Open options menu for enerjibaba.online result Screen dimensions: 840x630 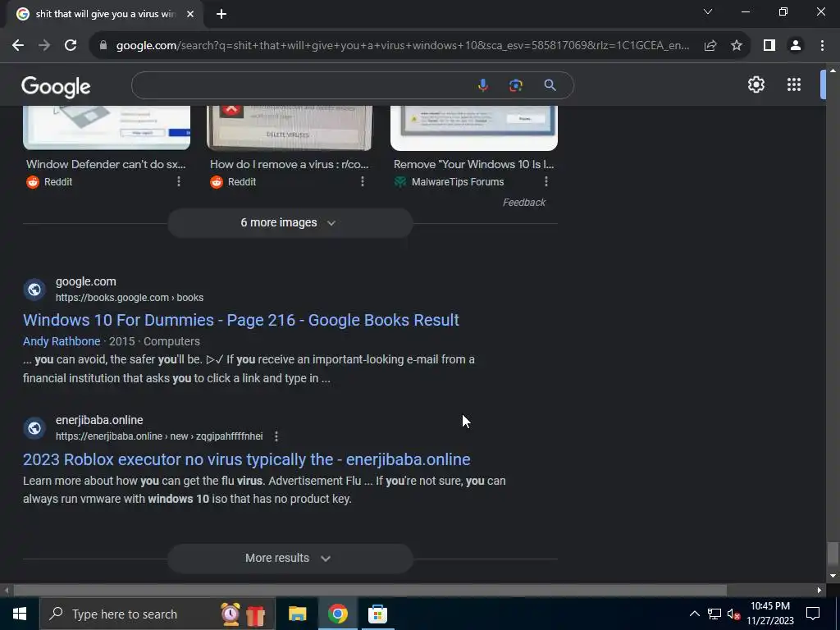(x=276, y=436)
